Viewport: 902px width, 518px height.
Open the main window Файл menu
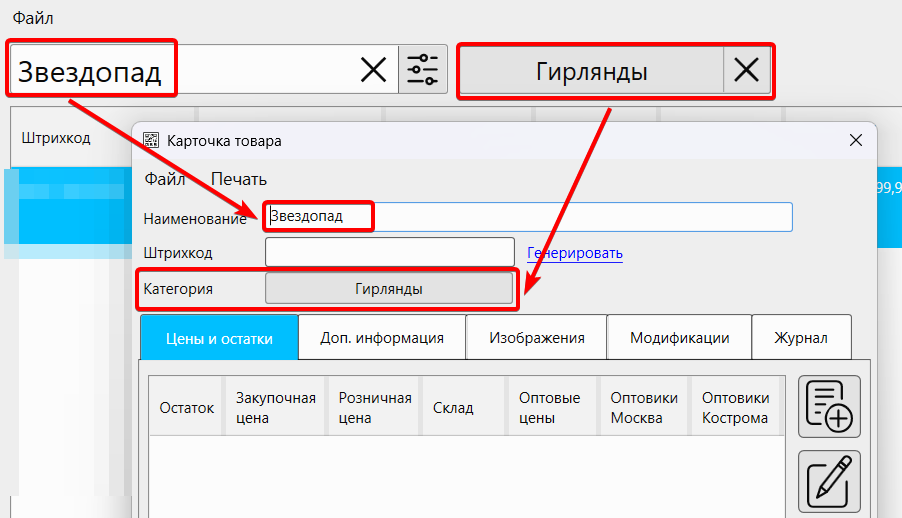[33, 18]
